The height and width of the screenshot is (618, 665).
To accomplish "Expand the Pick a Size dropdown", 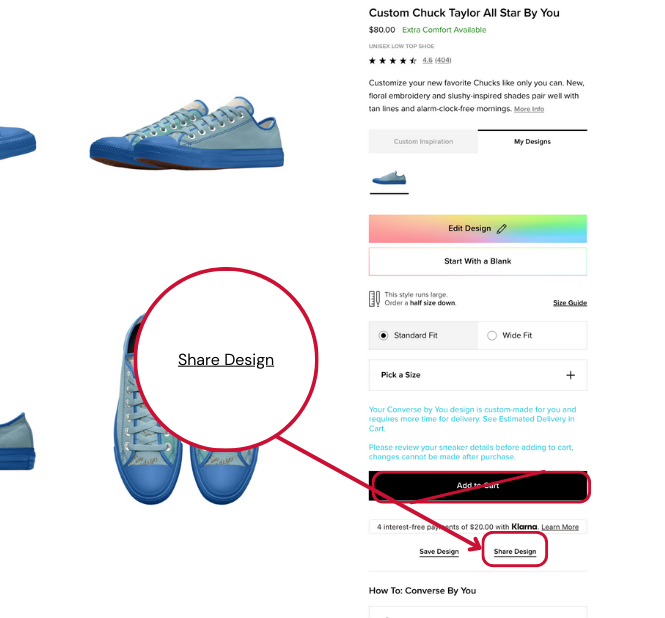I will tap(478, 375).
